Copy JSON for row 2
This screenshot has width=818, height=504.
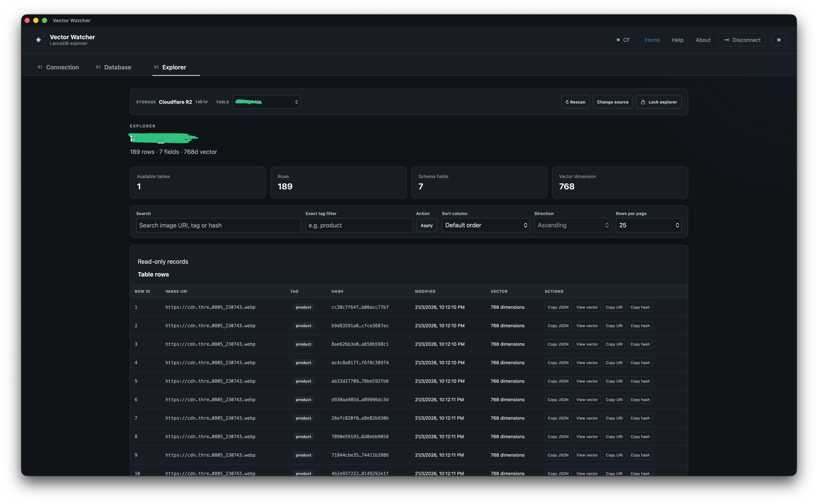click(x=558, y=326)
